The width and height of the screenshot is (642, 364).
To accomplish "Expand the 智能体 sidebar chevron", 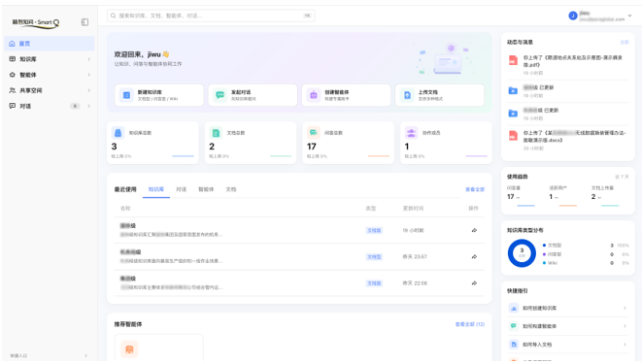I will pos(88,75).
